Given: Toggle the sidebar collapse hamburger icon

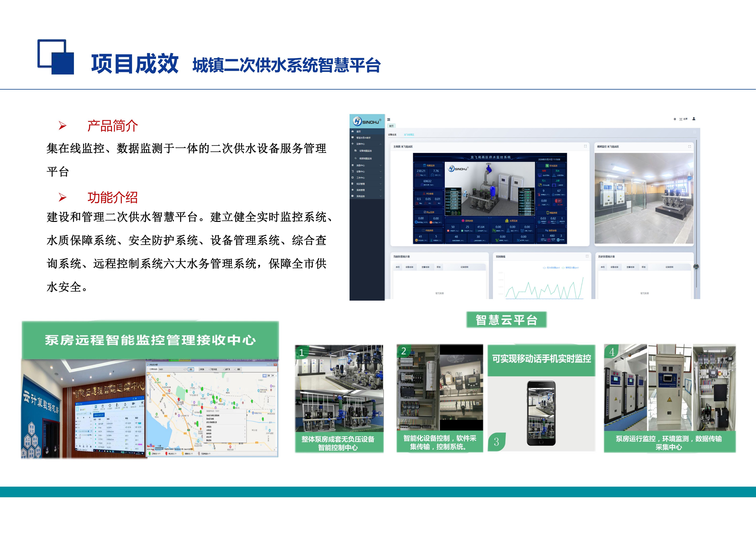Looking at the screenshot, I should tap(389, 120).
